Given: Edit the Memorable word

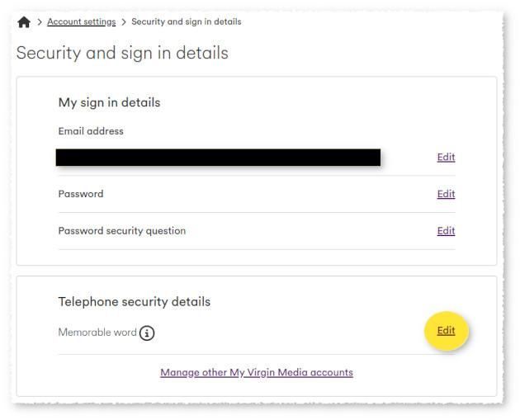Looking at the screenshot, I should [446, 331].
